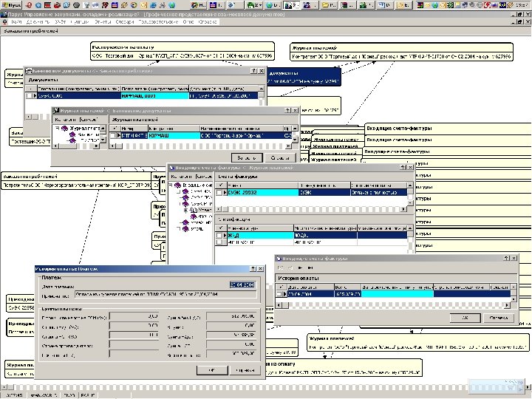Viewport: 532px width, 399px height.
Task: Click first-record navigation icon in История оплаты dialog
Action: tap(281, 267)
